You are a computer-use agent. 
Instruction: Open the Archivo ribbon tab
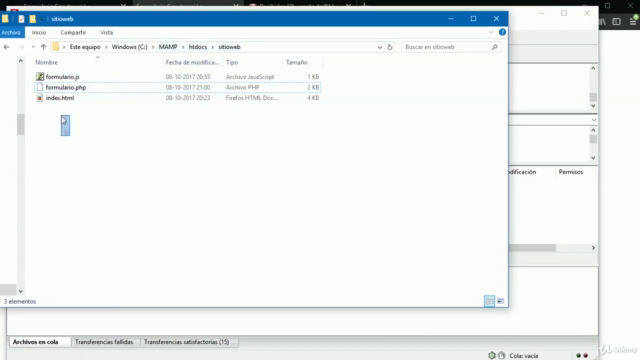(11, 32)
